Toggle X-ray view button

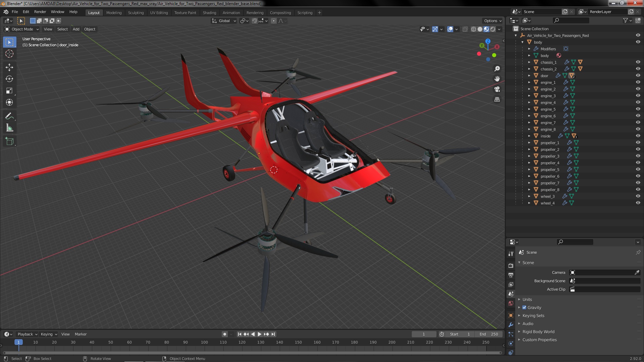(465, 29)
